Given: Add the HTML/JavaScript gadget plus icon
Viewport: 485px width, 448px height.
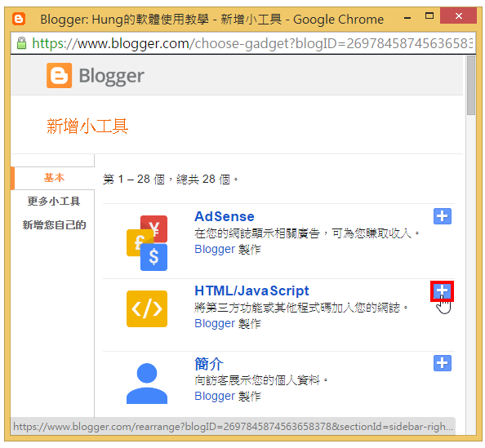Looking at the screenshot, I should (442, 291).
